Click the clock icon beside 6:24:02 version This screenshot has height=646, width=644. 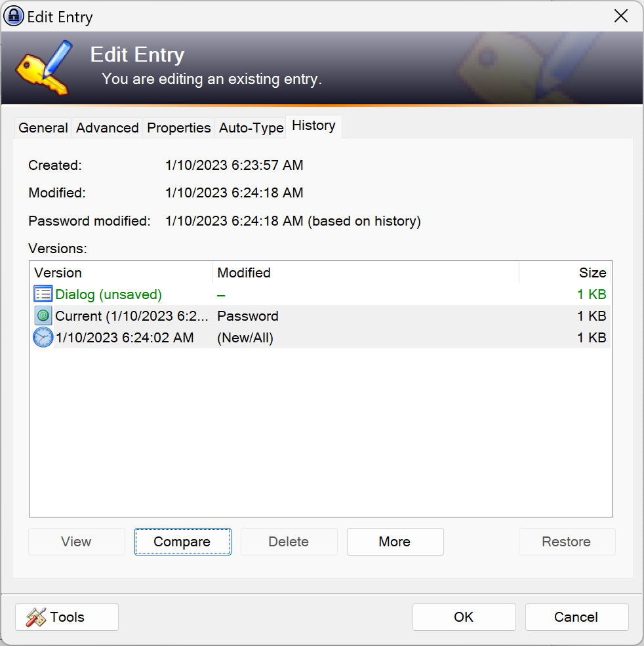(x=43, y=337)
